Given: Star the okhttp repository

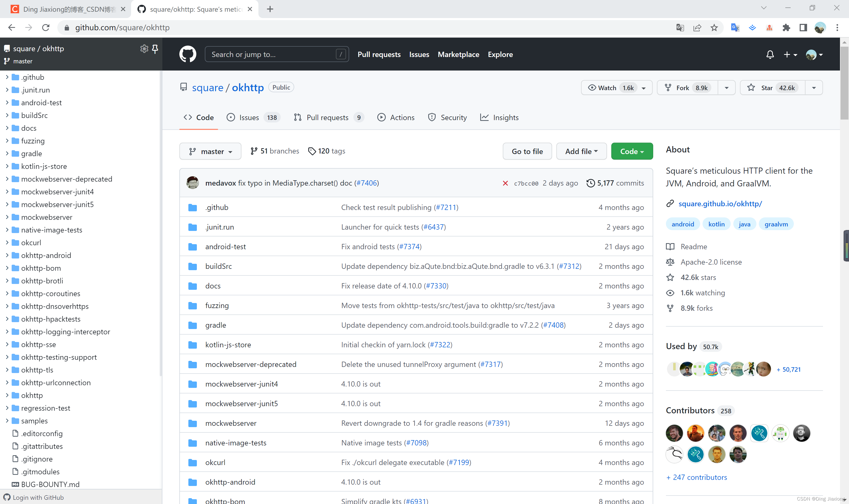Looking at the screenshot, I should coord(773,87).
